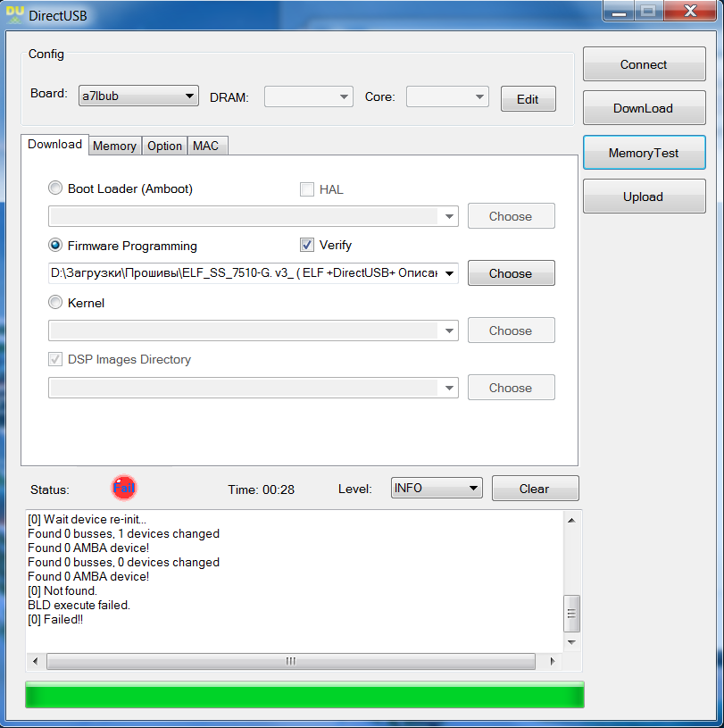
Task: Select the Firmware Programming radio button
Action: click(x=56, y=246)
